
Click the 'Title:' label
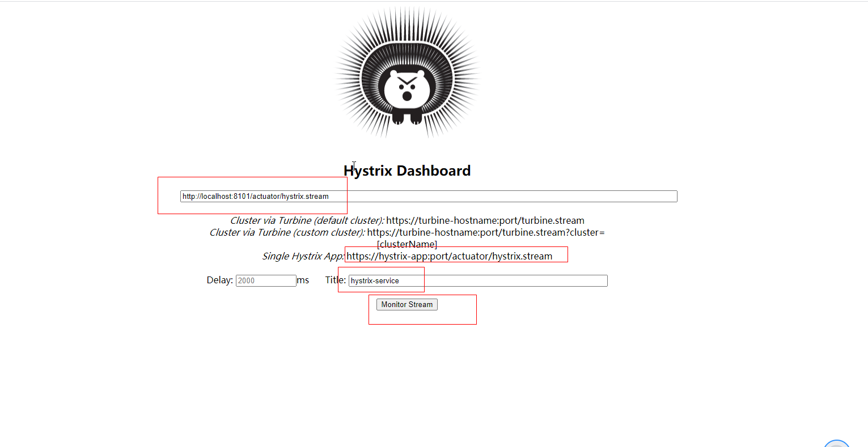click(336, 280)
